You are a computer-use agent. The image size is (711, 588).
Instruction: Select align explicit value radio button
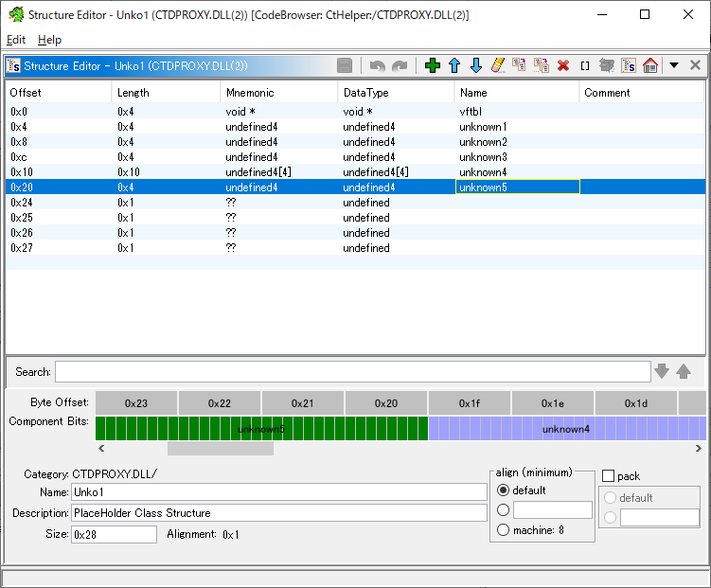click(503, 509)
